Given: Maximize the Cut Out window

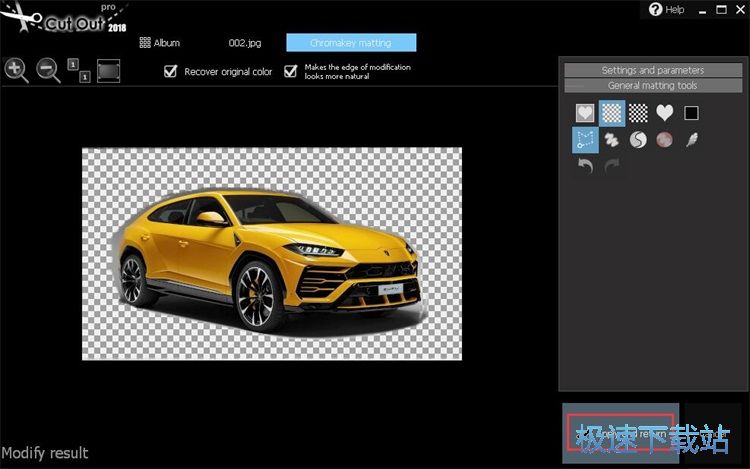Looking at the screenshot, I should click(721, 10).
